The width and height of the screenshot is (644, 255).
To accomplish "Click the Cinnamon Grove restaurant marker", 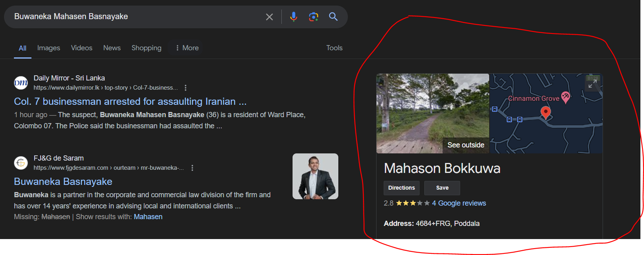I will [565, 97].
